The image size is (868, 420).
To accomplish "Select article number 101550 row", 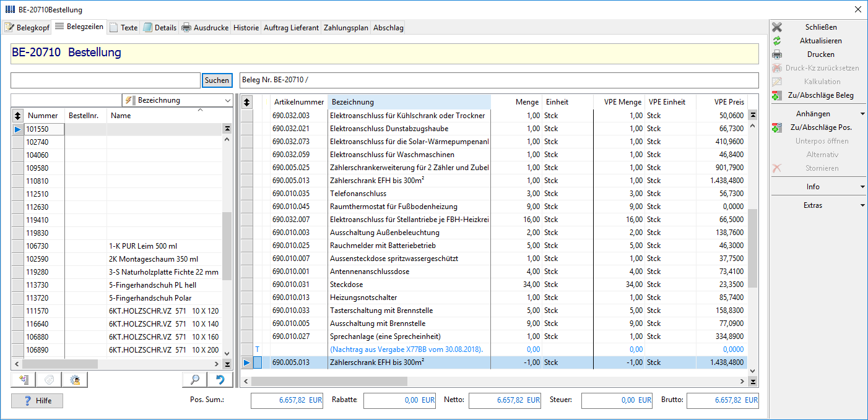I will pos(116,129).
